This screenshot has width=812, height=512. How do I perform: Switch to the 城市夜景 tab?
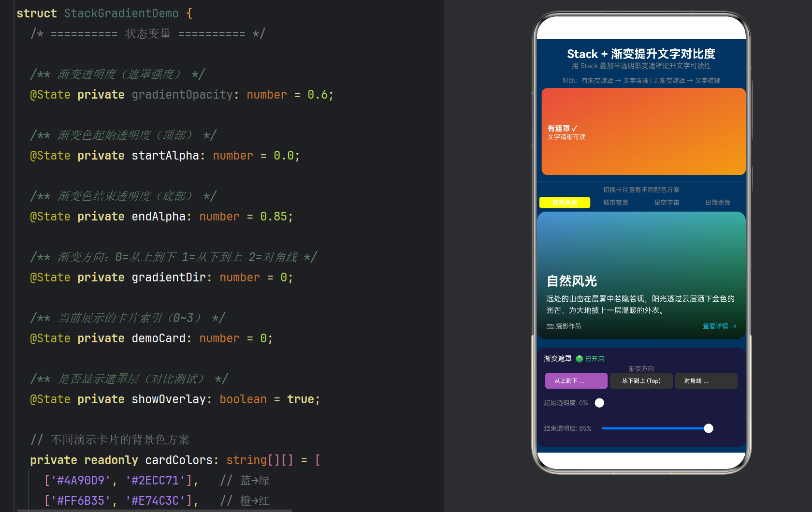pos(616,203)
